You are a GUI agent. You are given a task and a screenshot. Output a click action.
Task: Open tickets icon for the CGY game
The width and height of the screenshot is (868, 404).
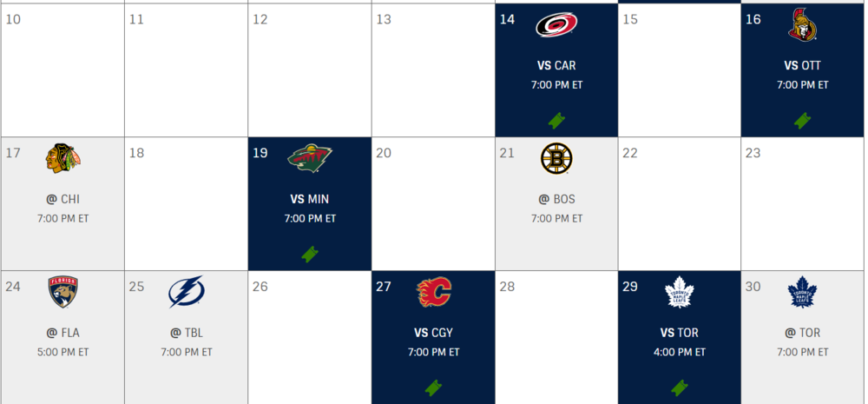point(433,387)
